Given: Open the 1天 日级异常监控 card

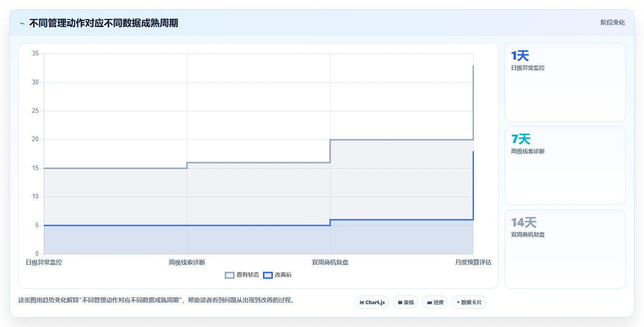Looking at the screenshot, I should coord(565,82).
